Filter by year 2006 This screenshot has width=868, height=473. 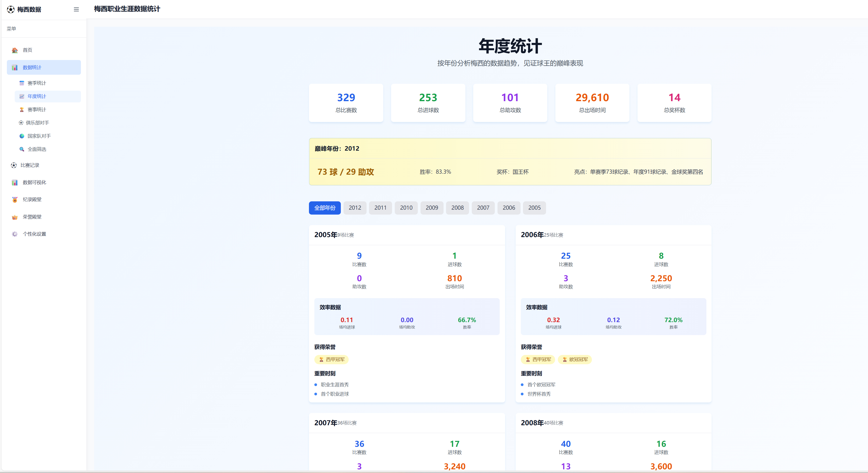[x=509, y=208]
